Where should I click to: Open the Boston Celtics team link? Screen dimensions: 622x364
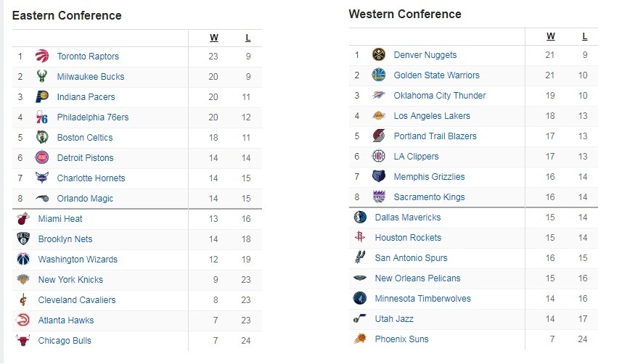(85, 138)
